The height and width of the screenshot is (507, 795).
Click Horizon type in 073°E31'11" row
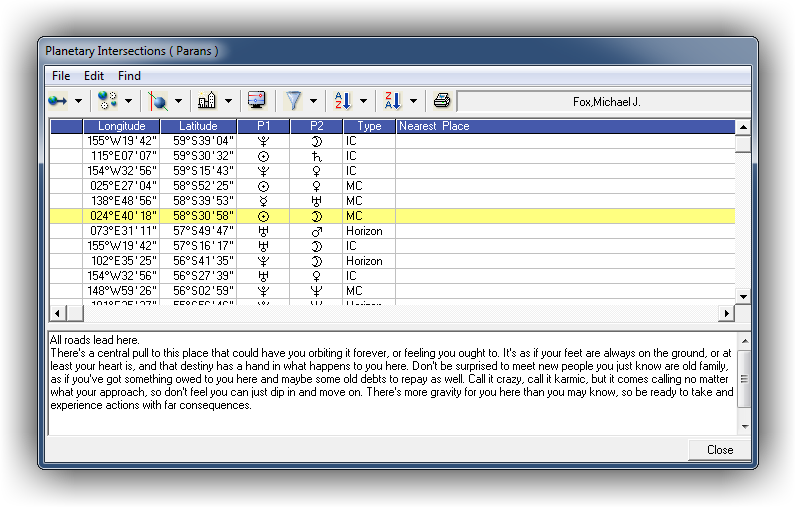point(364,231)
